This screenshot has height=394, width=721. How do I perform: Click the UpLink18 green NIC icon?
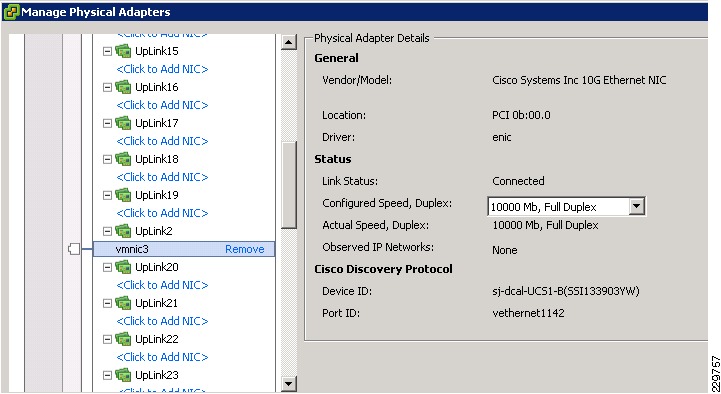(x=123, y=159)
